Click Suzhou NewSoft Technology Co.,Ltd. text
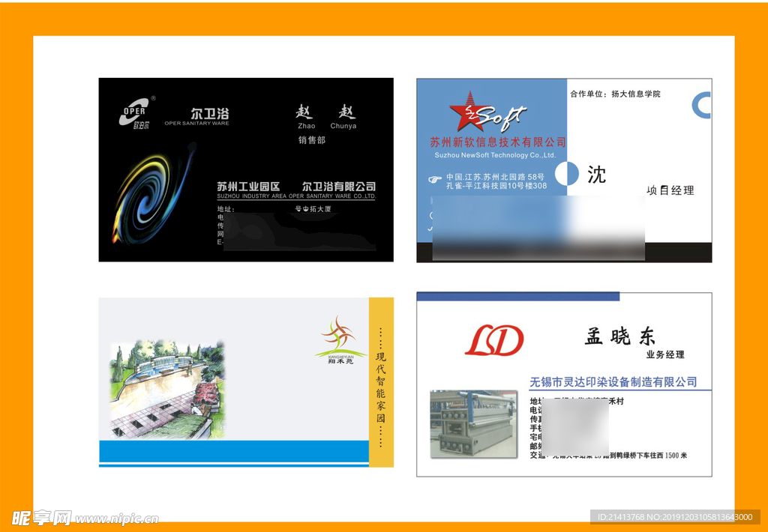Image resolution: width=768 pixels, height=532 pixels. click(x=495, y=155)
